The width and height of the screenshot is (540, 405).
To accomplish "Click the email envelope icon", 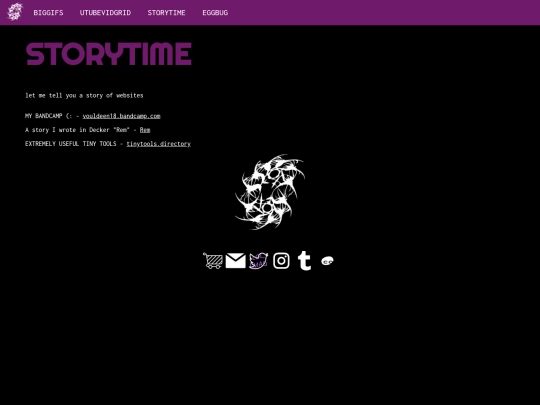I will (x=236, y=261).
